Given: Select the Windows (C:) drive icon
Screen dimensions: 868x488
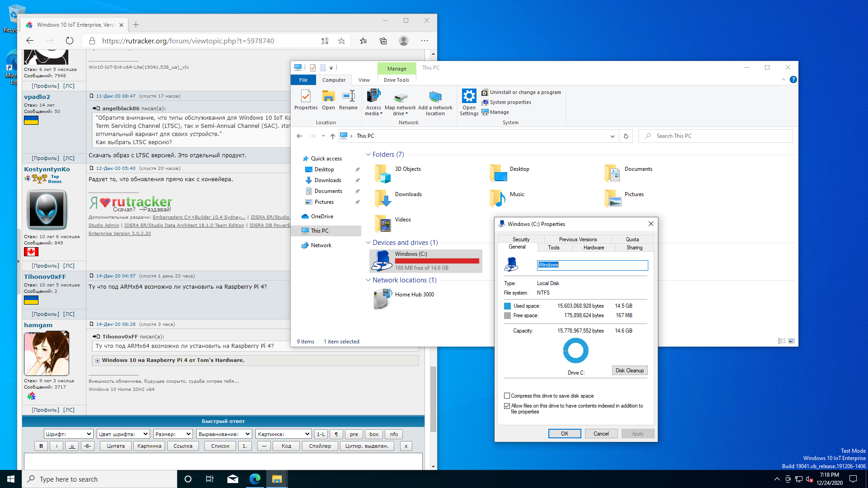Looking at the screenshot, I should (382, 261).
